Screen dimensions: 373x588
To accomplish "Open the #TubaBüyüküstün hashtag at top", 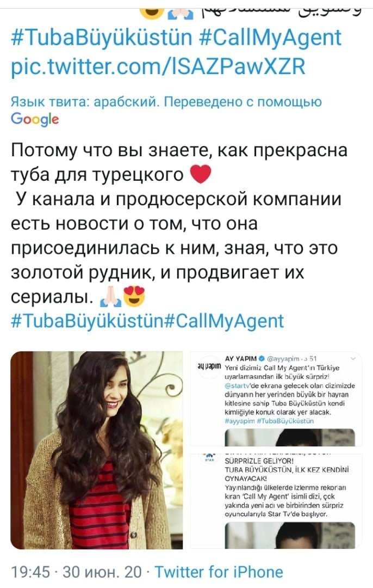I will coord(102,38).
